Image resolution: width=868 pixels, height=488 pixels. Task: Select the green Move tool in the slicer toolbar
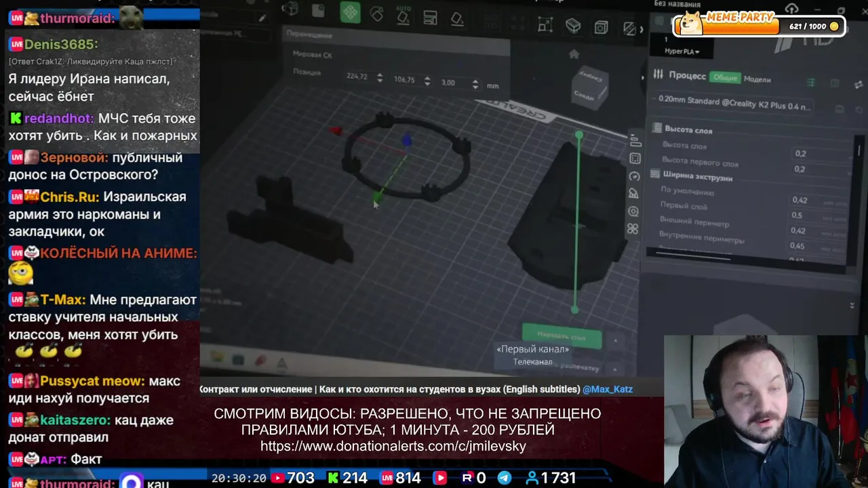[x=350, y=12]
